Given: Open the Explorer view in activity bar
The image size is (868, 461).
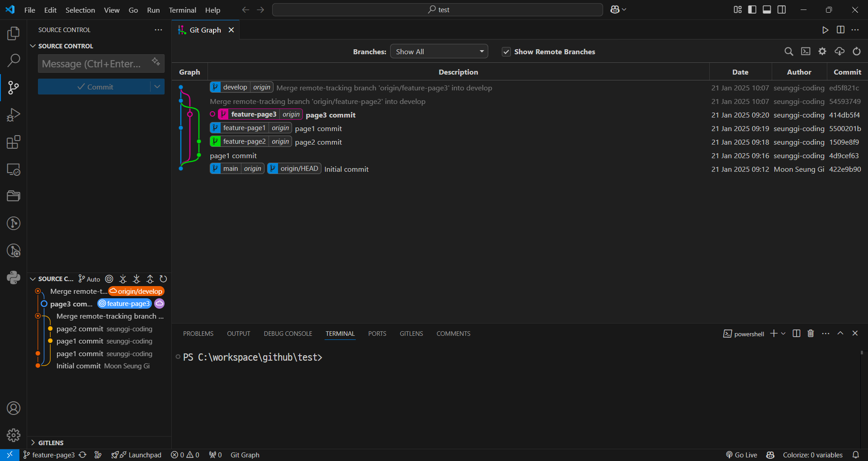Looking at the screenshot, I should point(14,33).
